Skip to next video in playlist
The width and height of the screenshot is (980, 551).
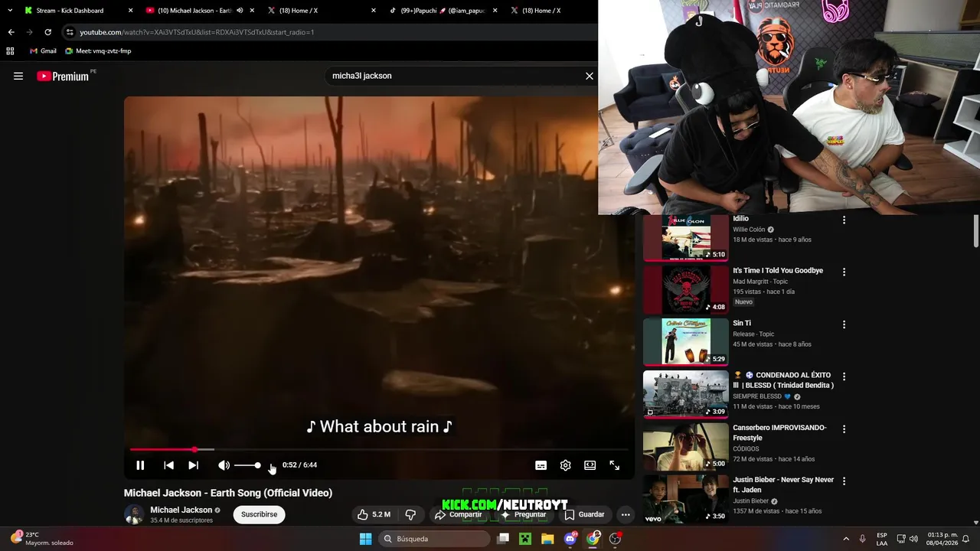[x=193, y=465]
